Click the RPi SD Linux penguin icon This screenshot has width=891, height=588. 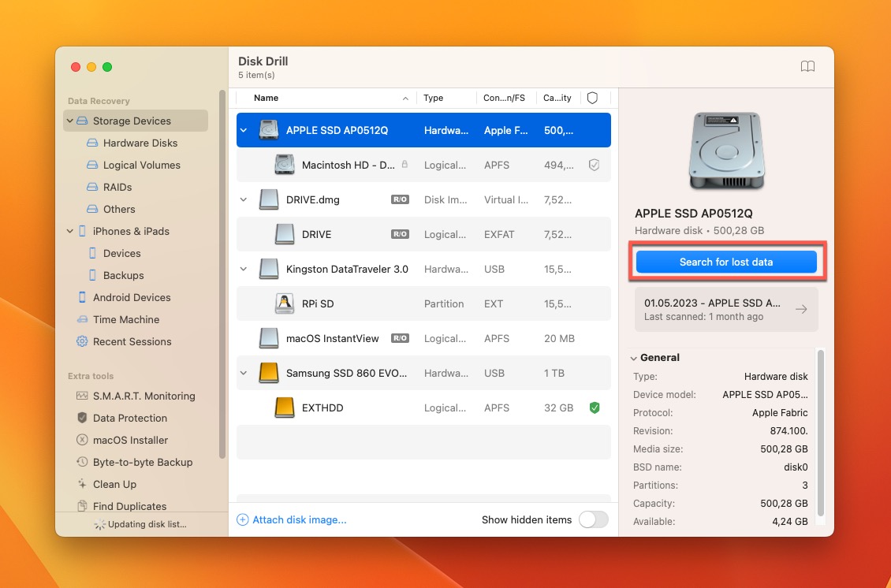(x=284, y=304)
